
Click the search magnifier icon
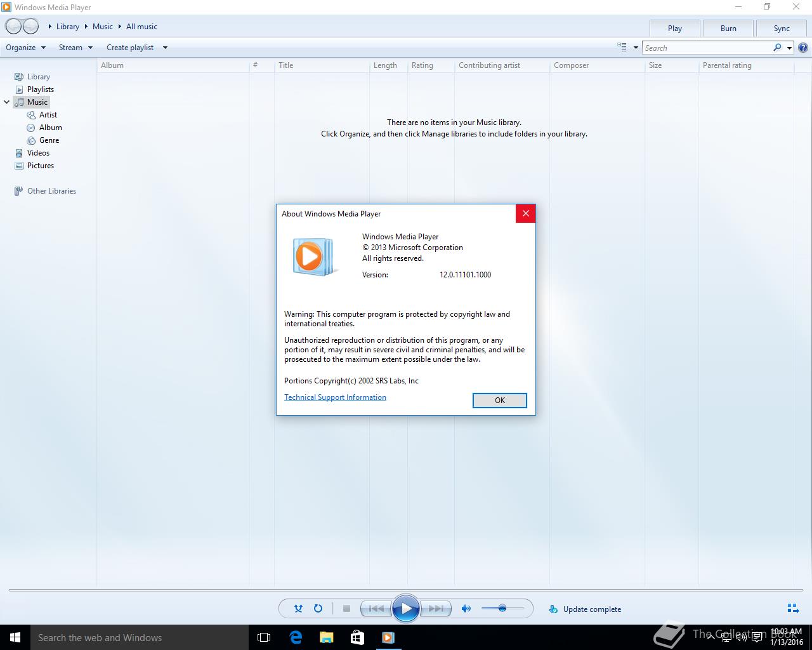777,48
